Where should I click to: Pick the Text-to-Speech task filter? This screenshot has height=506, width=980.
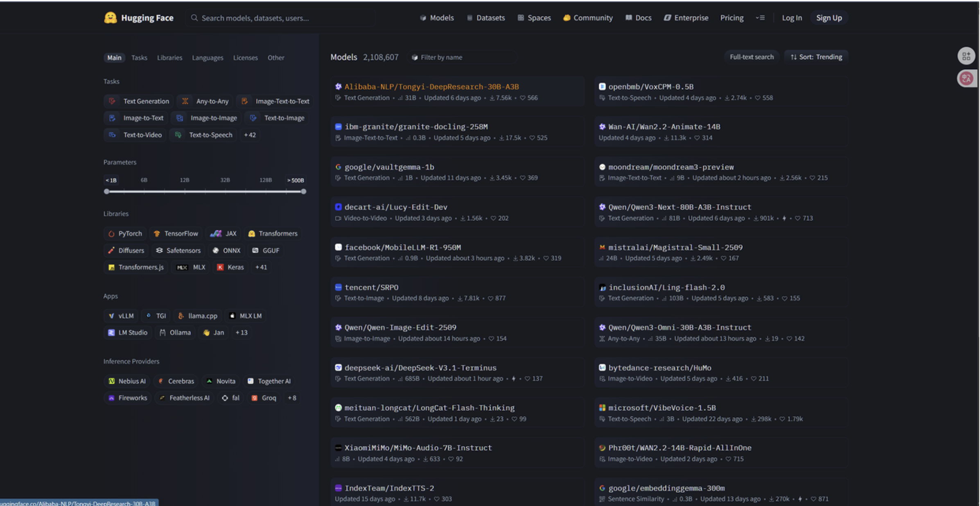pos(204,135)
